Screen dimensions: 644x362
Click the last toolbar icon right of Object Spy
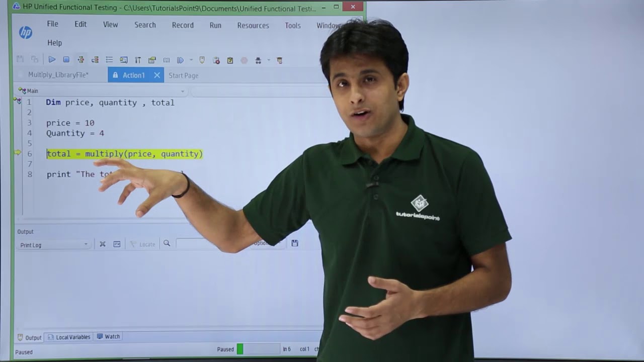[280, 60]
